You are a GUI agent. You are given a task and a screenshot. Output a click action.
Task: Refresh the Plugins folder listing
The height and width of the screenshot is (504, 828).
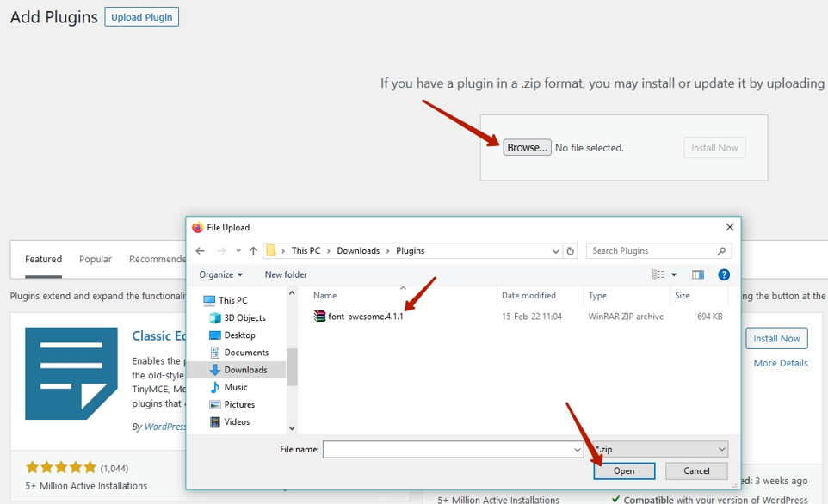(571, 250)
